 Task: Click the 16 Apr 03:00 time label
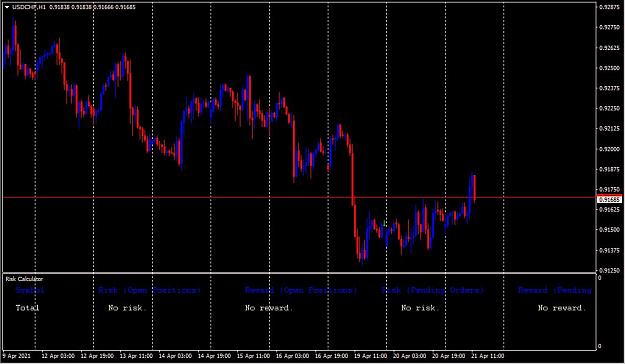(x=292, y=356)
